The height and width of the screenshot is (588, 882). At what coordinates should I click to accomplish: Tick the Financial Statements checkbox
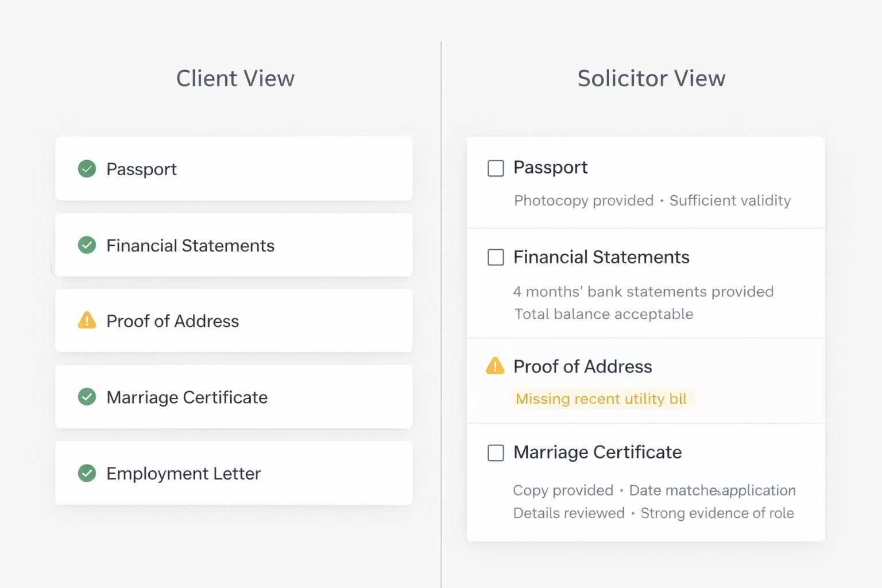495,257
